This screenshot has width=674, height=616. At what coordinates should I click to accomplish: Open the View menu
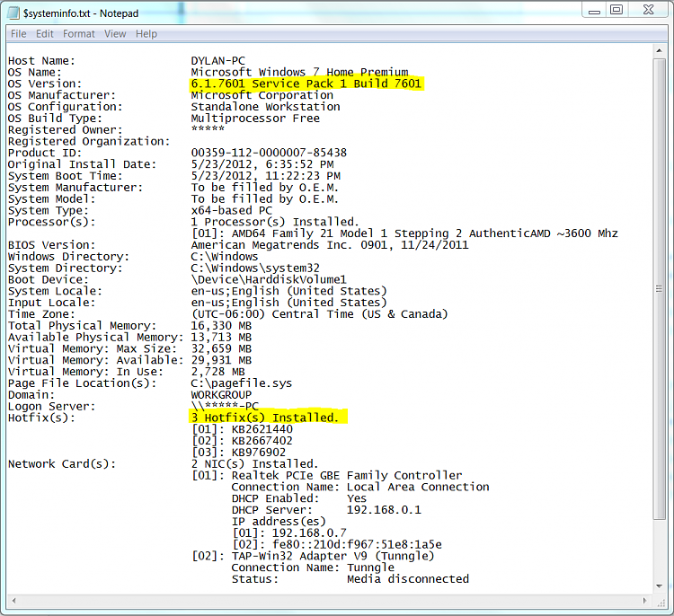tap(115, 34)
